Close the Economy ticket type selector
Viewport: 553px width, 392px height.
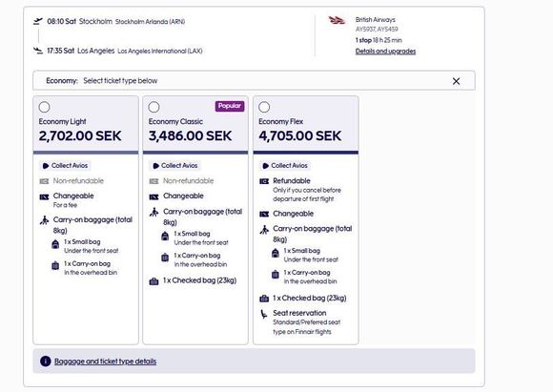tap(456, 81)
